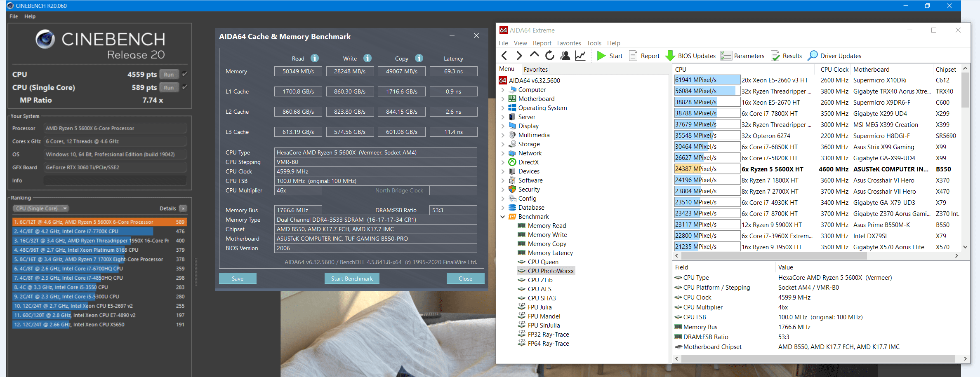
Task: Check BIOS Updates in AIDA64 toolbar
Action: 691,56
